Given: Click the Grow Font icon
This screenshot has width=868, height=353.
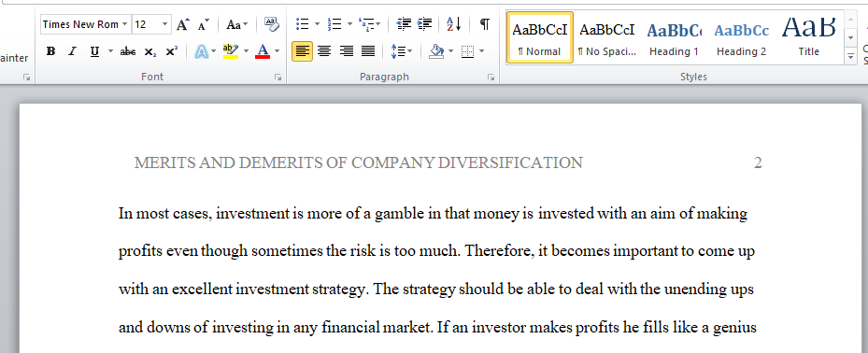Looking at the screenshot, I should click(x=182, y=24).
